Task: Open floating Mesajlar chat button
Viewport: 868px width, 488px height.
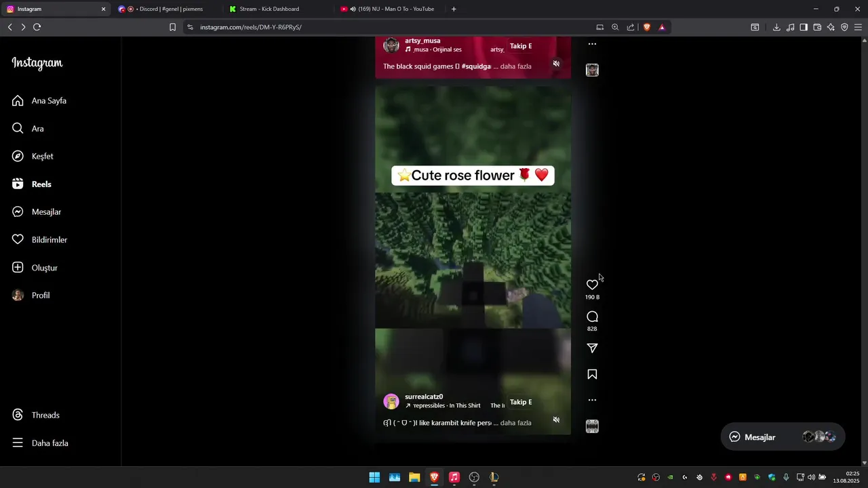Action: point(783,437)
